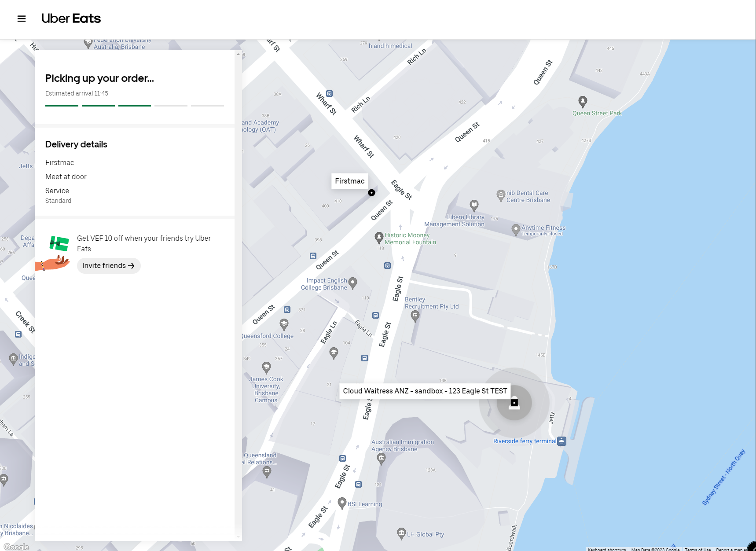
Task: Click the LH Global Pty map pin
Action: (401, 533)
